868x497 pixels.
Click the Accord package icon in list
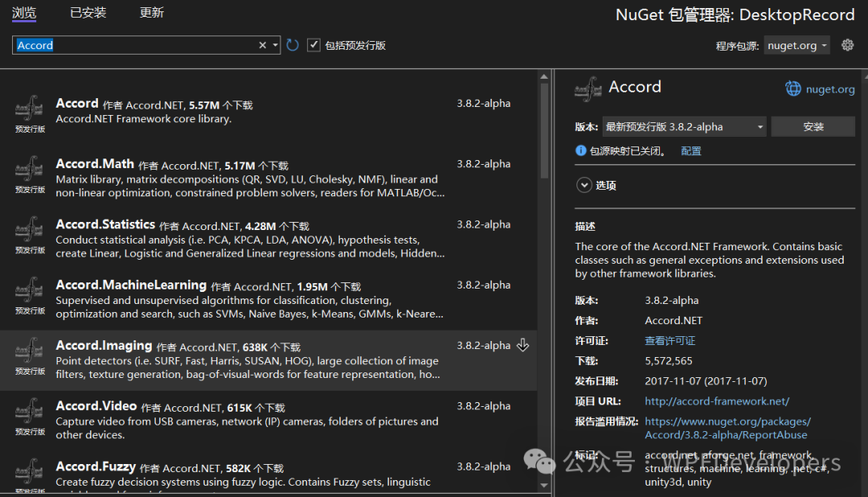pos(30,108)
